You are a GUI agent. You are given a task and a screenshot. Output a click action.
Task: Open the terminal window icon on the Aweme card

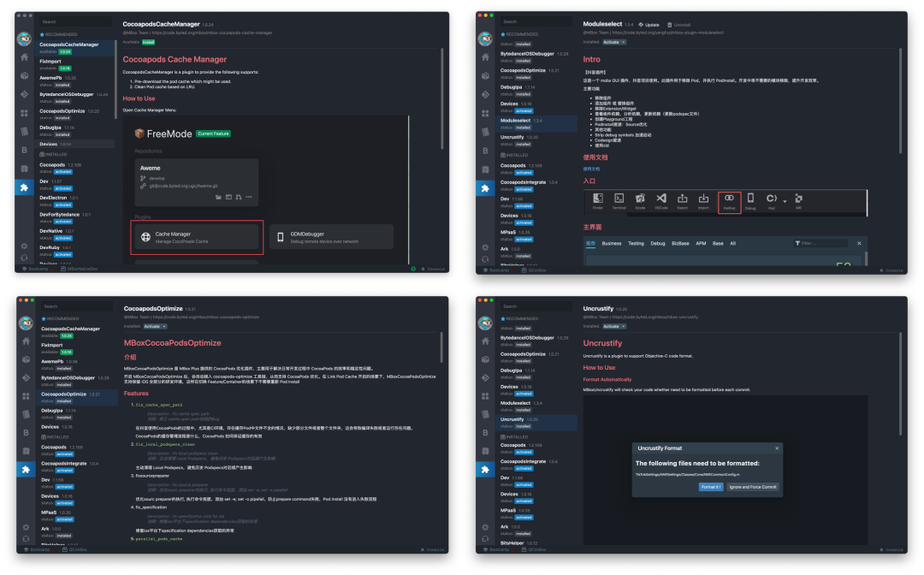(228, 197)
